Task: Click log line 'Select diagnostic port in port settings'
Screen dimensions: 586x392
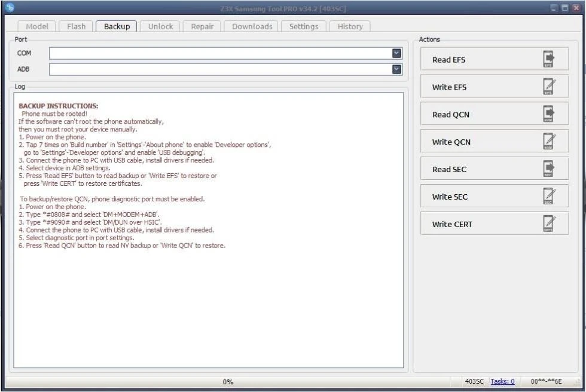Action: (77, 238)
